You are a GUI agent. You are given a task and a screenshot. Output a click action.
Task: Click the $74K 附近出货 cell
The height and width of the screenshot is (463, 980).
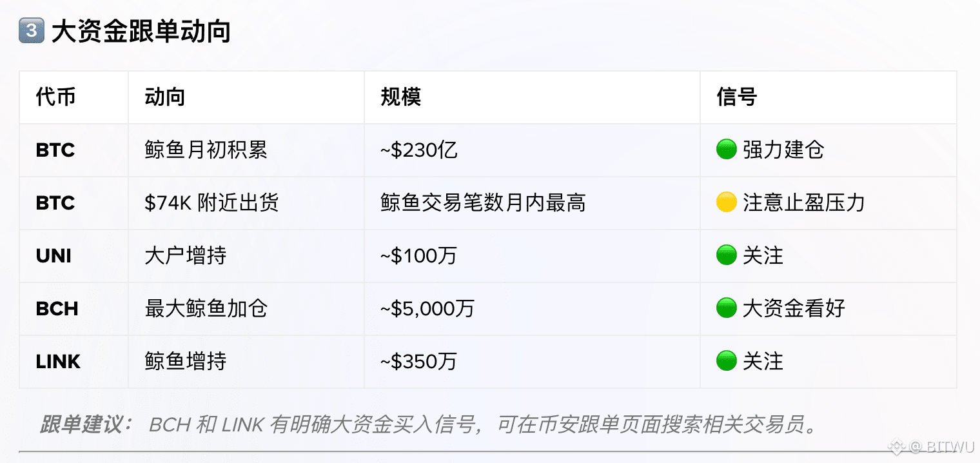[211, 203]
